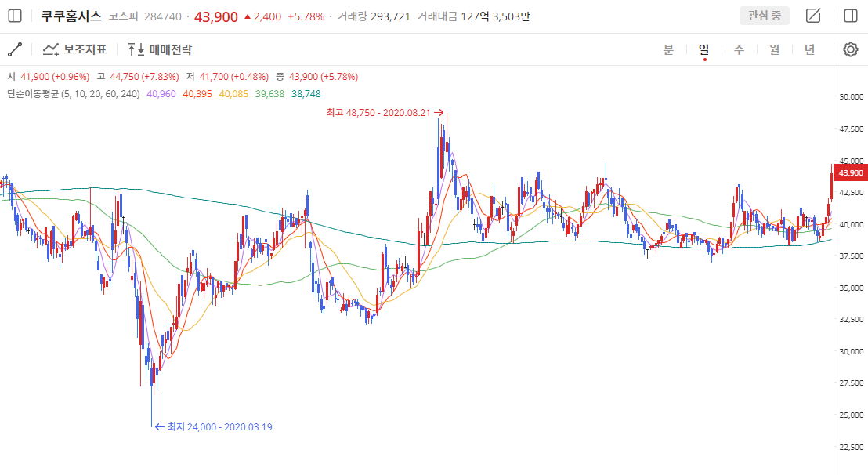Switch chart to 분 (minute) interval
868x475 pixels.
pos(668,49)
